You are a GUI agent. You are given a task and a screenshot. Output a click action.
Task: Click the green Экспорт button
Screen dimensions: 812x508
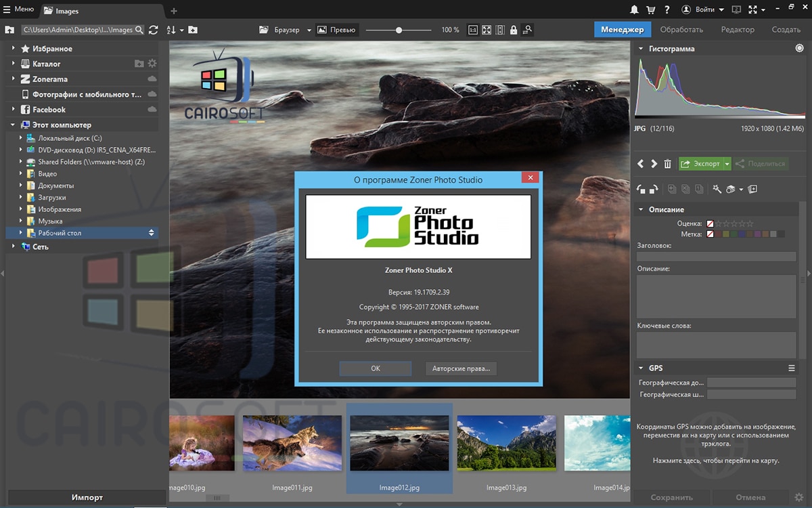coord(701,164)
